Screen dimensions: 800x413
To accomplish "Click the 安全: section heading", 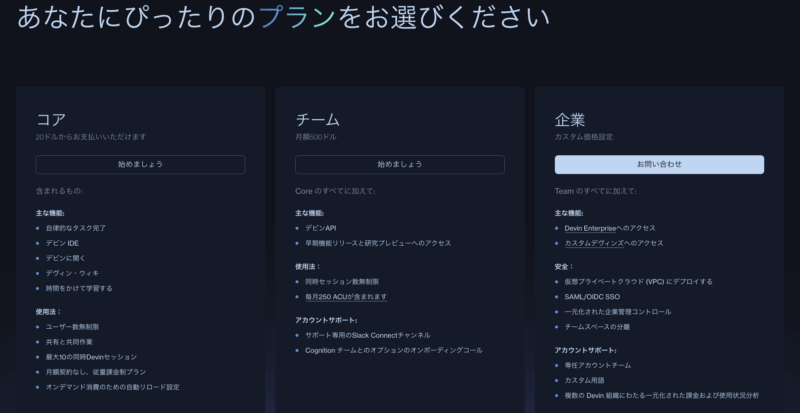I will click(x=564, y=266).
